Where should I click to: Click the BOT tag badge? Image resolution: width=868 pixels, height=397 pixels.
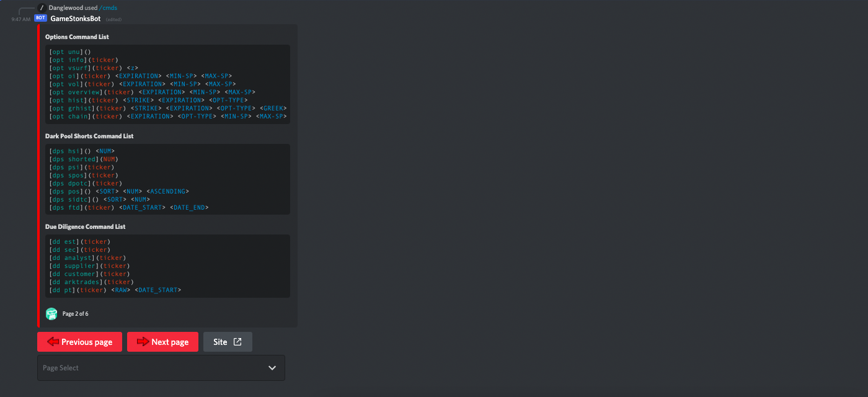(x=40, y=18)
